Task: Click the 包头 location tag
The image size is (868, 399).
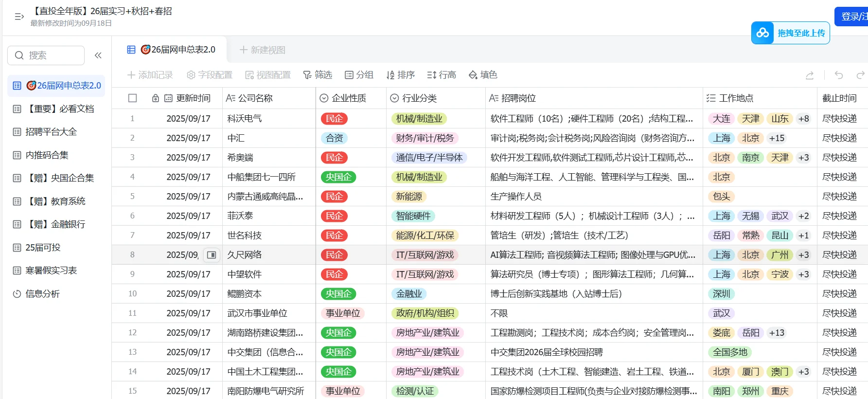Action: [722, 197]
